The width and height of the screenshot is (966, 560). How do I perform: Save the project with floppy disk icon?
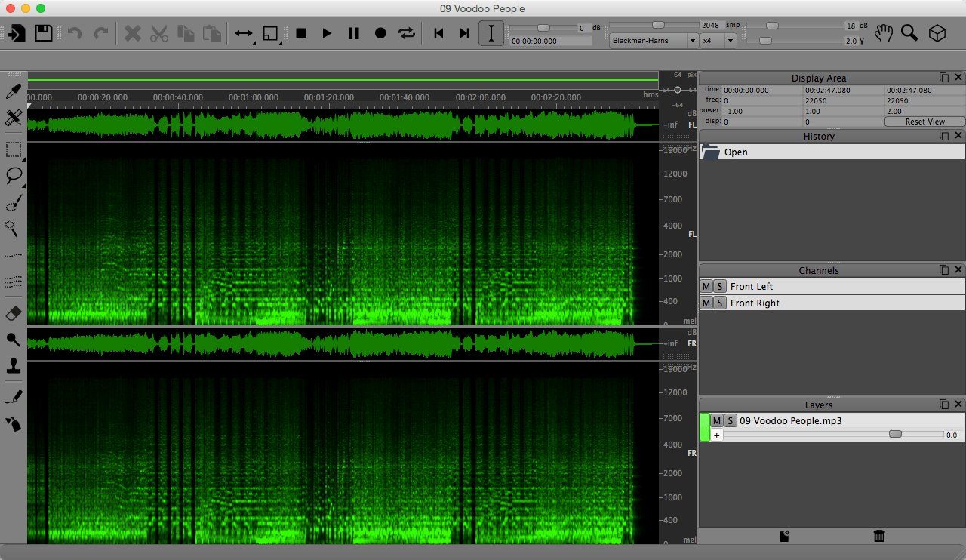[43, 33]
